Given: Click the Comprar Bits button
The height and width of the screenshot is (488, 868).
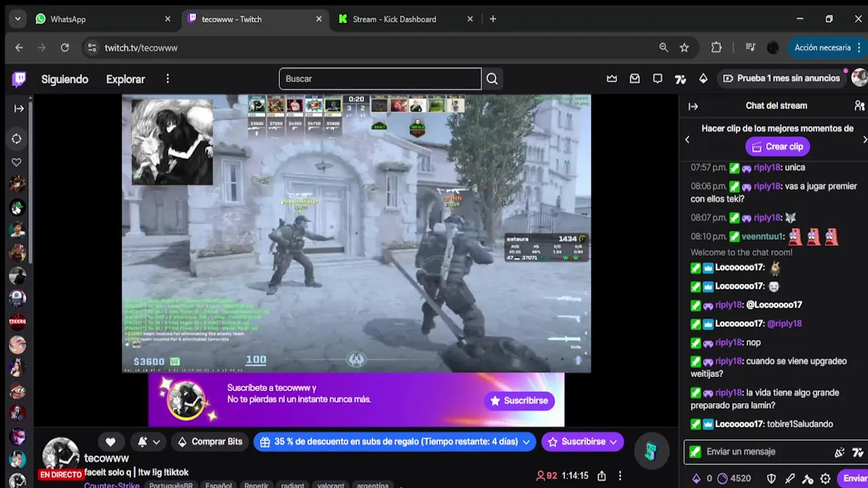Looking at the screenshot, I should tap(210, 442).
